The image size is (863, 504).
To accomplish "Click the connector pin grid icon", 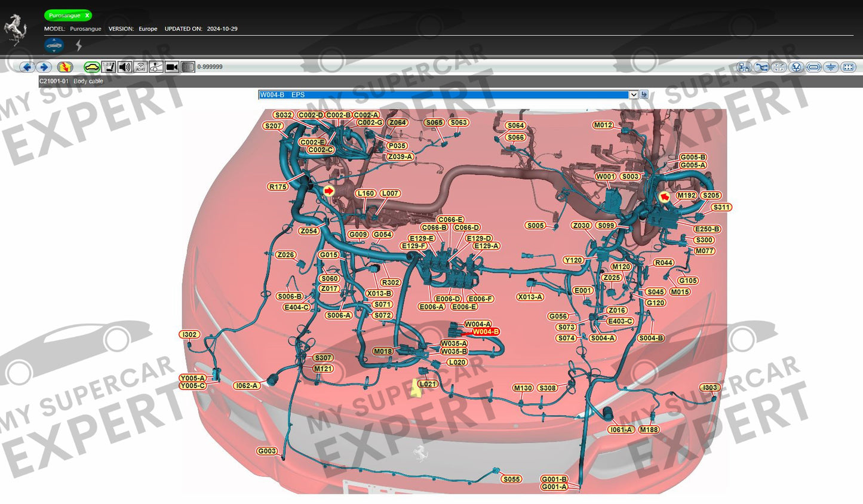I will point(848,67).
